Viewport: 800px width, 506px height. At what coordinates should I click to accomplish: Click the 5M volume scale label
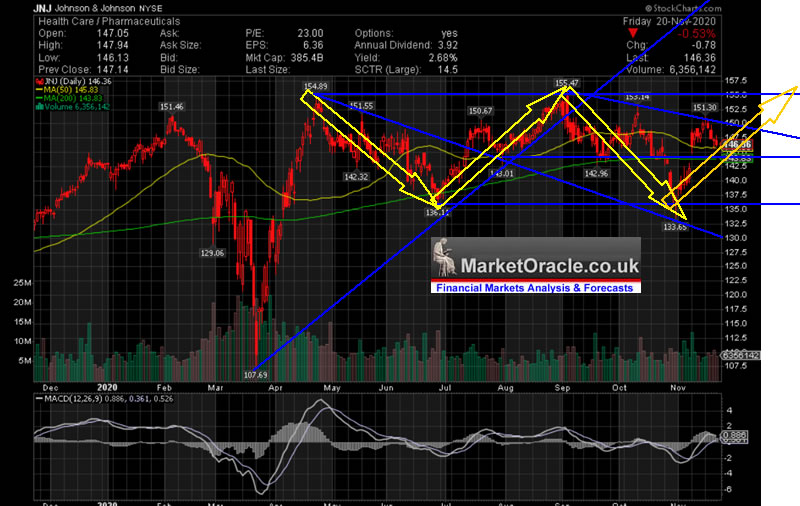tap(26, 361)
